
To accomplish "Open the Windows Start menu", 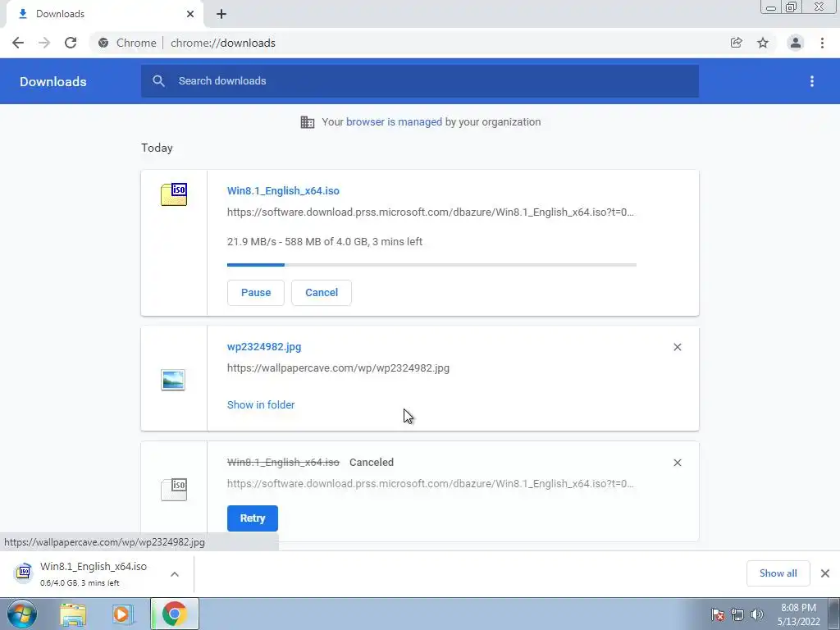I will click(21, 614).
